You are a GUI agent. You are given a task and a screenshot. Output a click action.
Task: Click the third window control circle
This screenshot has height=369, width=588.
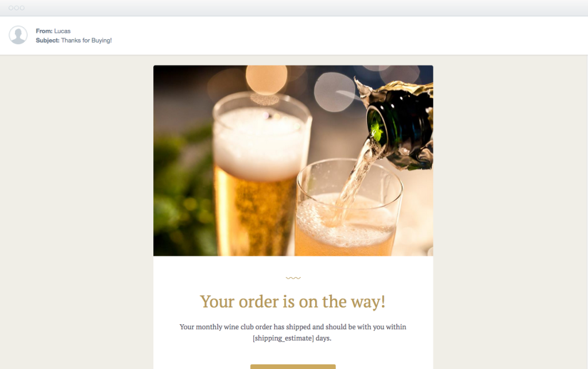pos(22,8)
